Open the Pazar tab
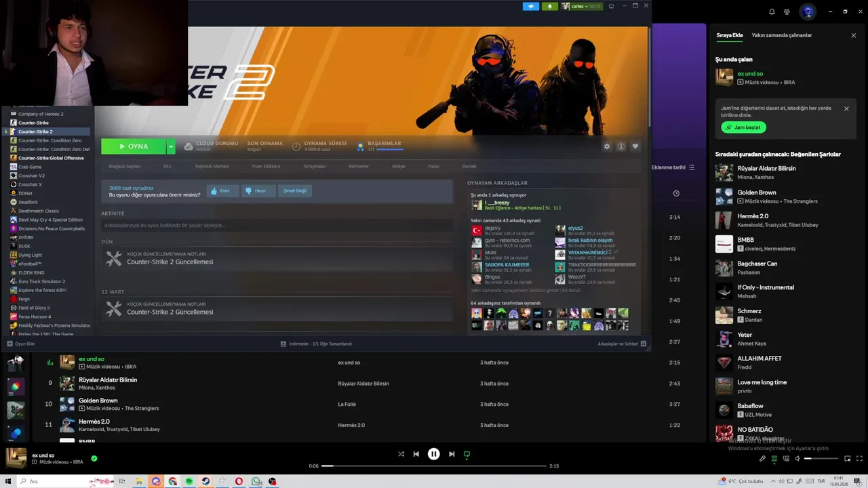This screenshot has height=488, width=868. coord(433,166)
